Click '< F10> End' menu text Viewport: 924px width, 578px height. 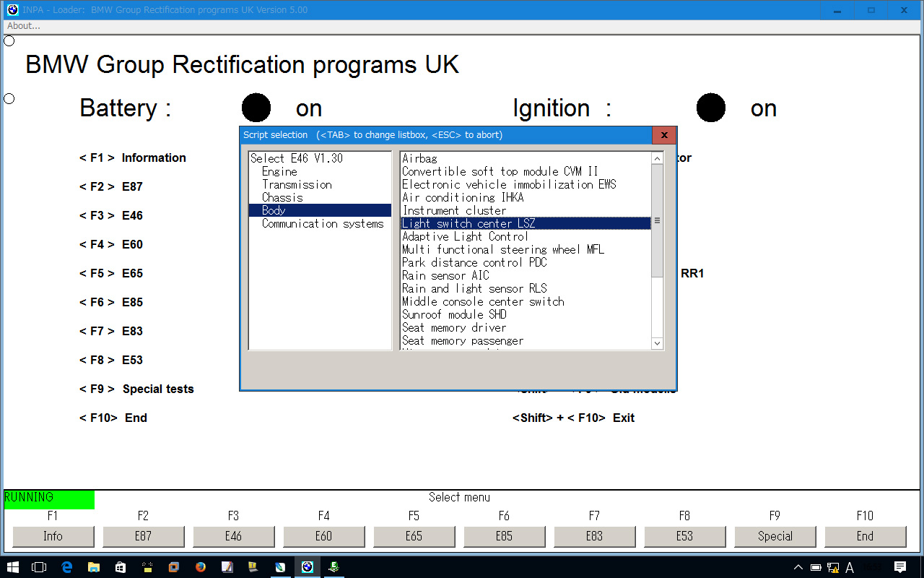(x=113, y=418)
